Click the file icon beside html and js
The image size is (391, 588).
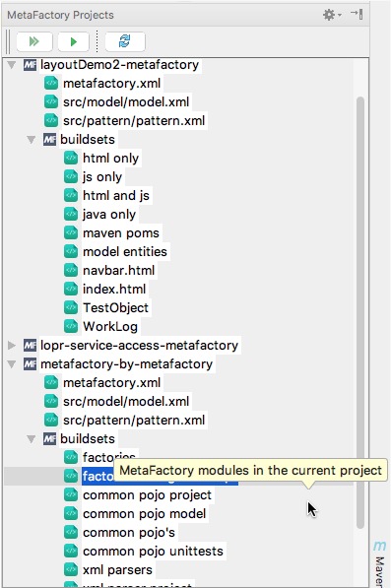click(x=71, y=195)
